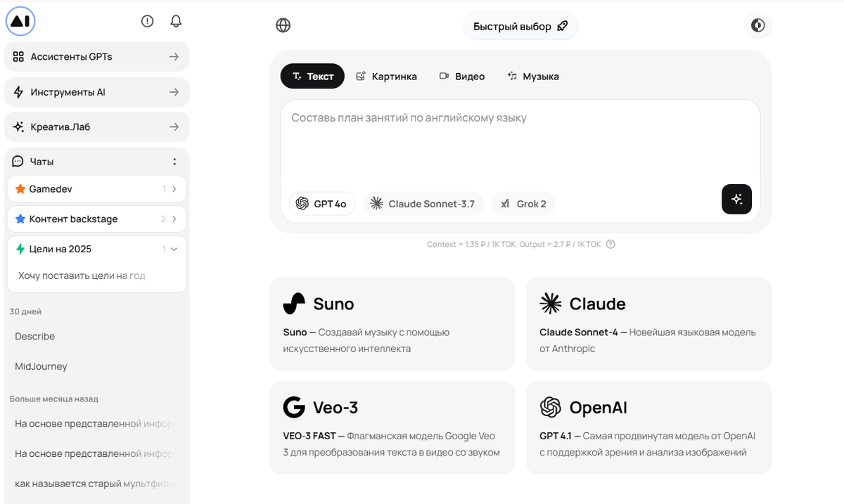
Task: Click the grid icon beside Ассистенты GPTs
Action: [18, 57]
